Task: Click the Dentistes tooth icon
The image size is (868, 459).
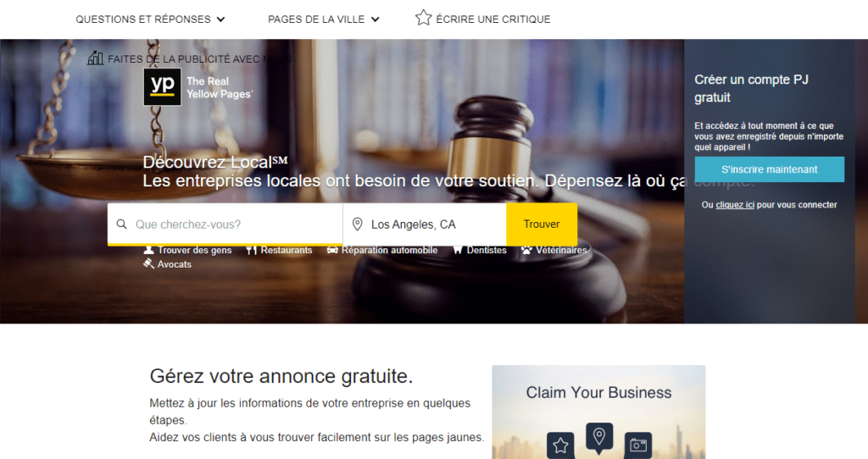Action: coord(458,250)
